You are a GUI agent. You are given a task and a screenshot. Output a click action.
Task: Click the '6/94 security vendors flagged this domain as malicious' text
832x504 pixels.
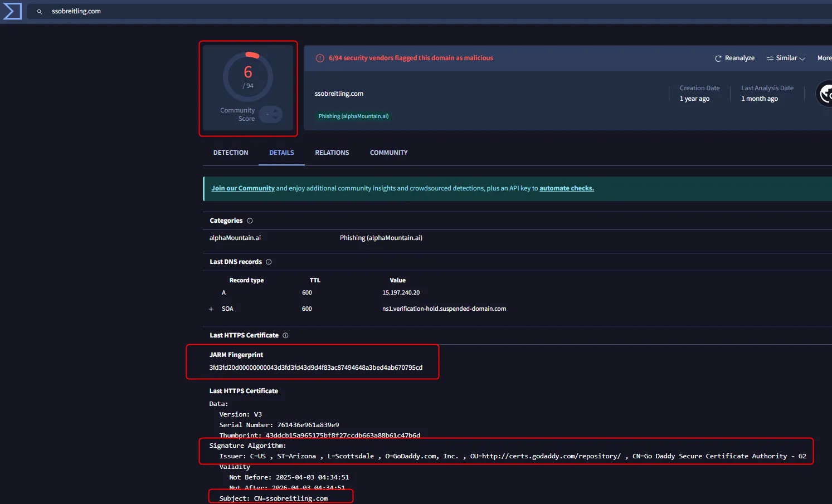coord(411,58)
